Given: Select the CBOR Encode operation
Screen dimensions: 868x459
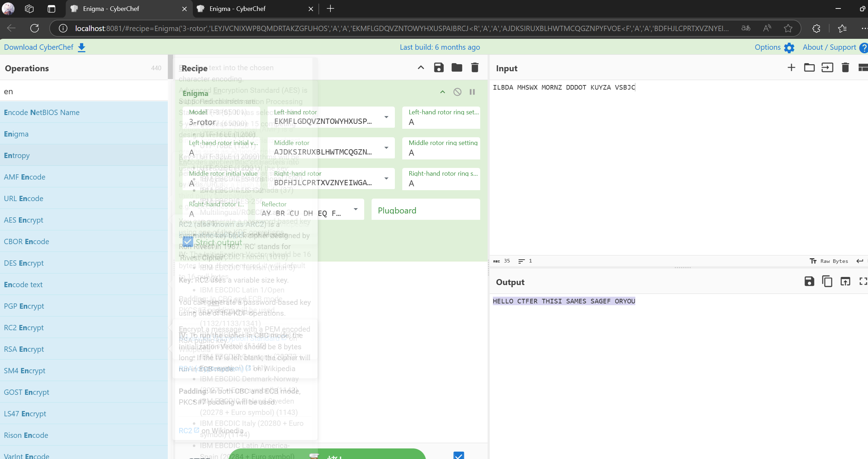Looking at the screenshot, I should [x=84, y=241].
